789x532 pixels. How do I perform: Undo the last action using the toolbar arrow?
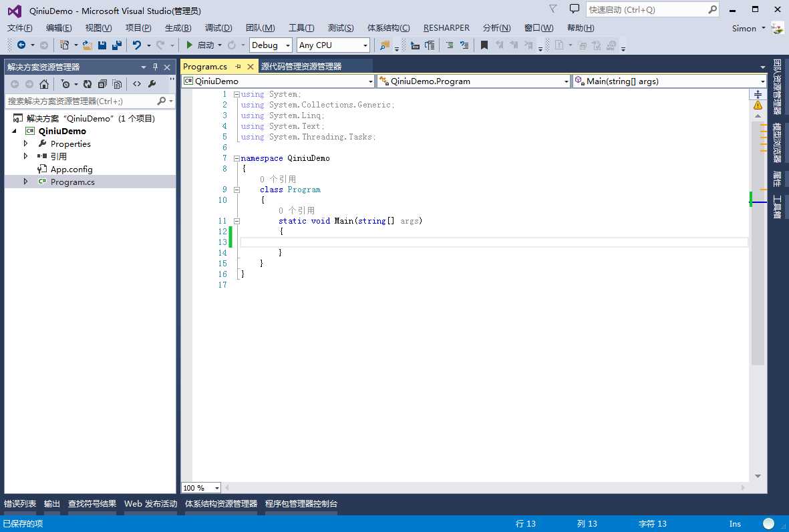[136, 45]
